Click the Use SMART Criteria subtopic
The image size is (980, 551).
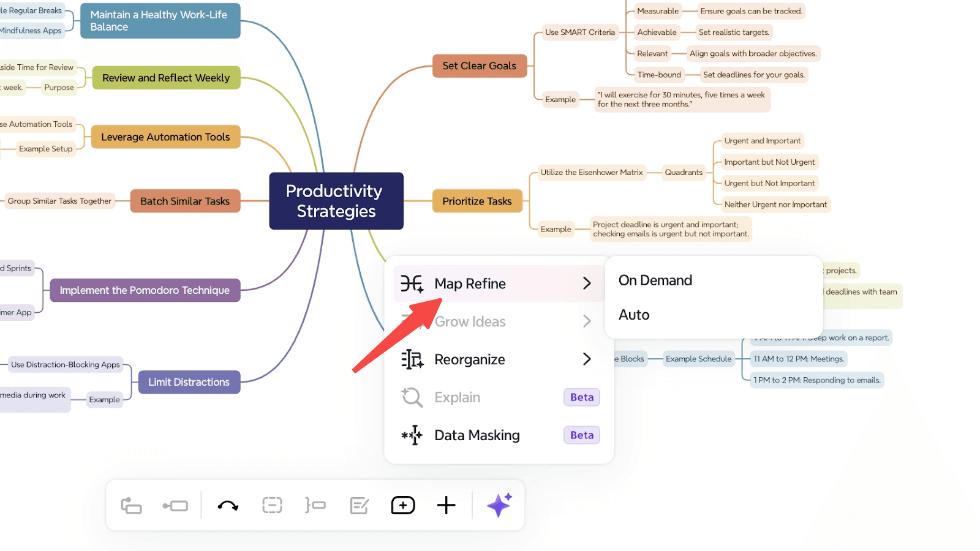tap(580, 32)
